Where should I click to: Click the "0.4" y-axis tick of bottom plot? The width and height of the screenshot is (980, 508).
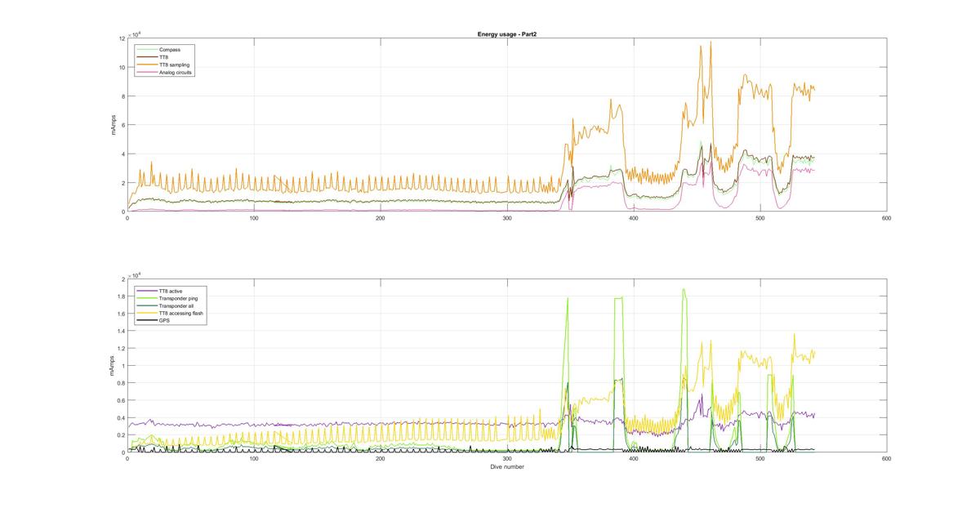coord(121,418)
